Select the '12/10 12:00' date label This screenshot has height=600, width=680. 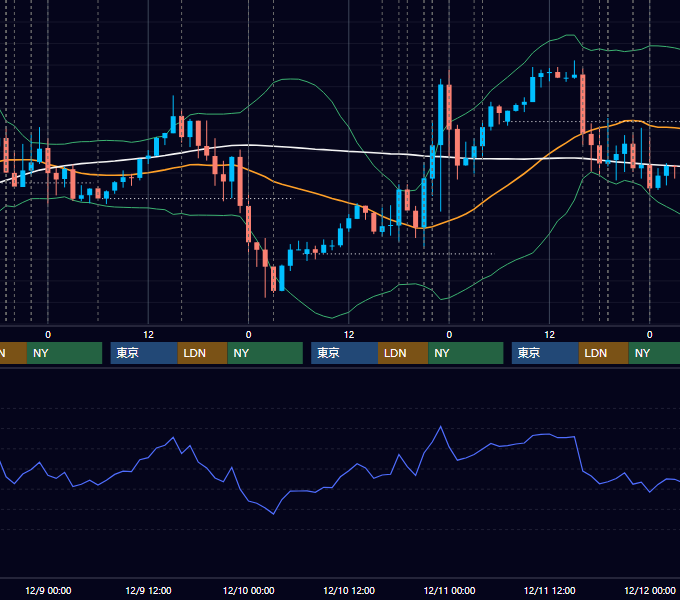pos(349,590)
